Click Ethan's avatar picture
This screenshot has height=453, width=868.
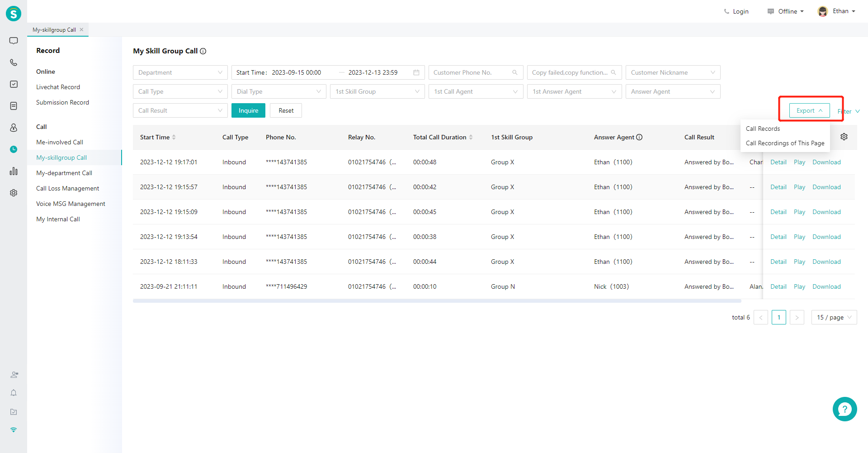coord(823,11)
